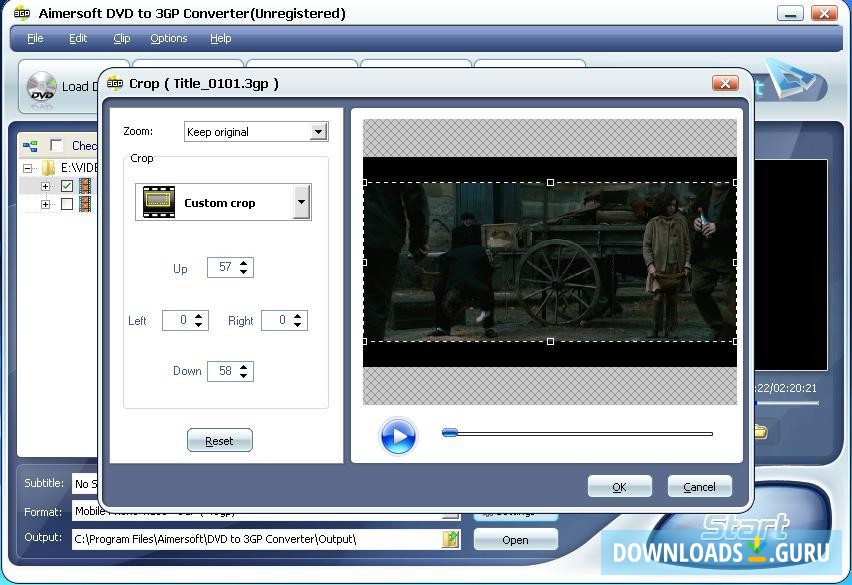Click the second title film icon
Screen dimensions: 852x585
tap(85, 204)
